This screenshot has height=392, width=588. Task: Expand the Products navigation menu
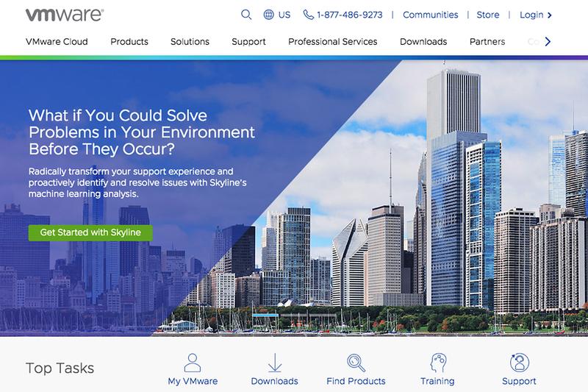[x=129, y=42]
